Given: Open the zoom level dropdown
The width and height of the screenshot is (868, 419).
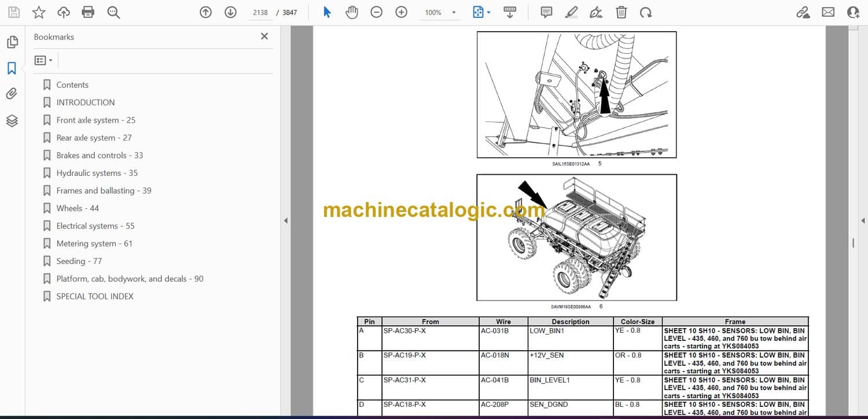Looking at the screenshot, I should (x=454, y=13).
